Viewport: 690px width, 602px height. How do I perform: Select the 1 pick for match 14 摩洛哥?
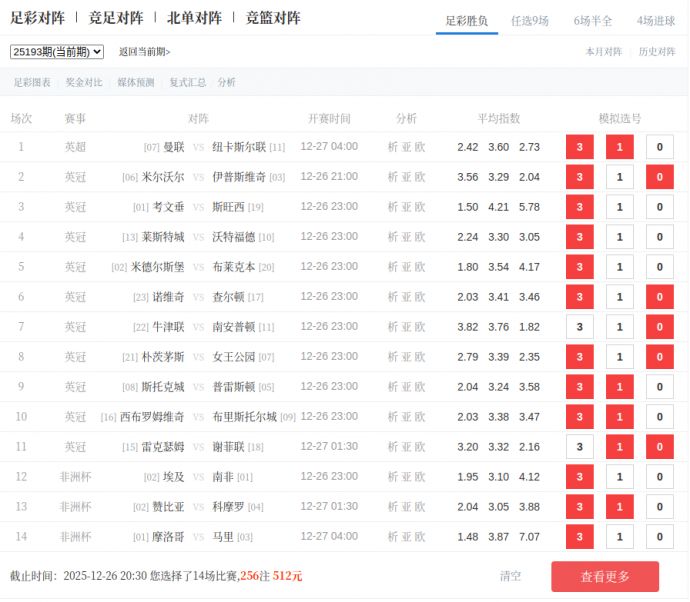pyautogui.click(x=619, y=537)
